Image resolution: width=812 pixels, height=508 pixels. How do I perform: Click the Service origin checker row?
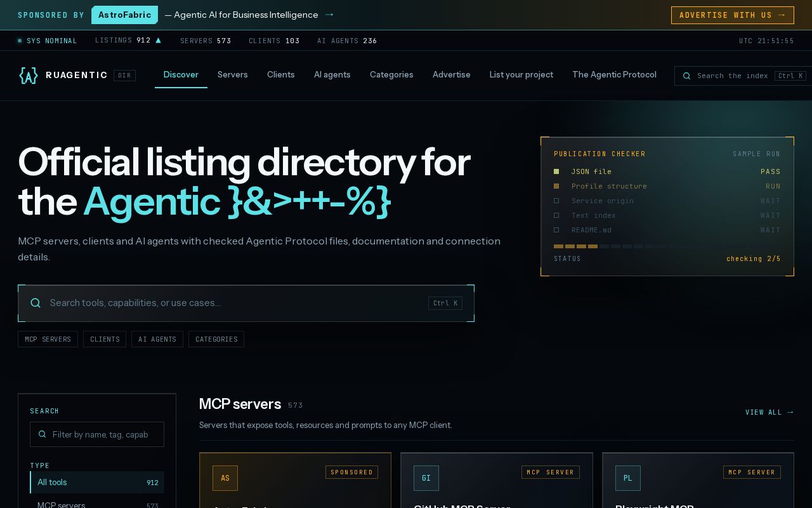667,201
